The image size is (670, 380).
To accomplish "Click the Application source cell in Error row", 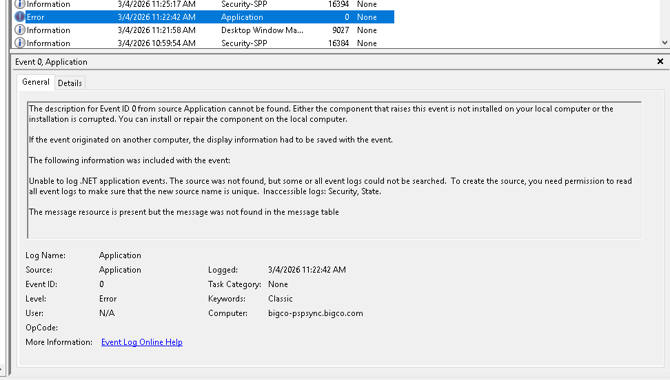I will pos(242,17).
